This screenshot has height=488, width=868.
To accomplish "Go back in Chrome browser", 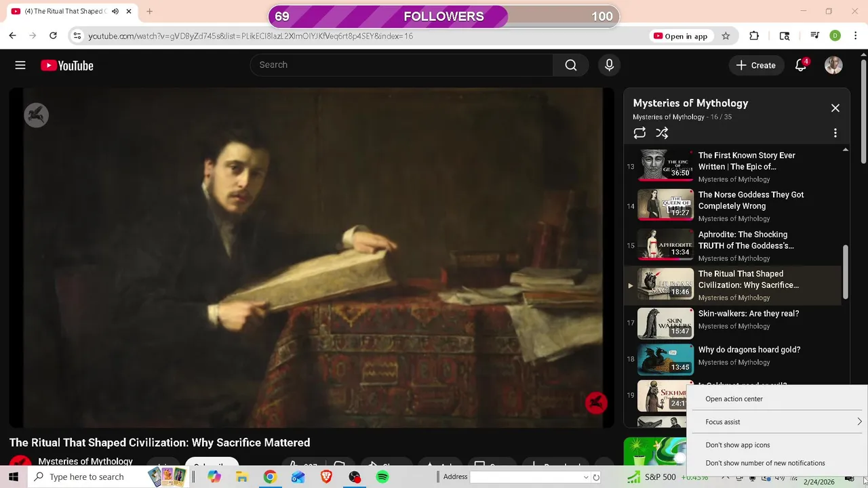I will [12, 36].
